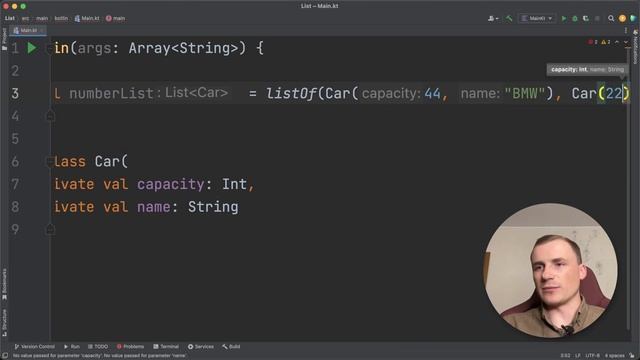Open the Build tool window
640x360 pixels.
(x=231, y=347)
